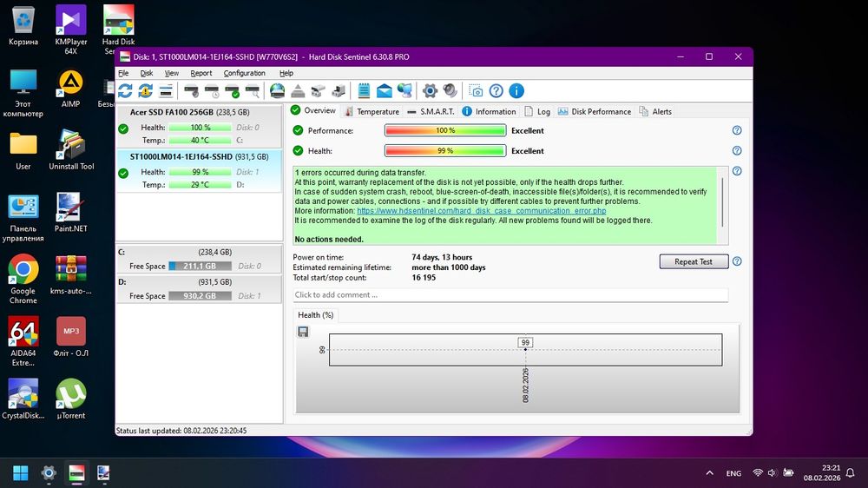
Task: Click the globe disk toolbar icon
Action: coord(278,91)
